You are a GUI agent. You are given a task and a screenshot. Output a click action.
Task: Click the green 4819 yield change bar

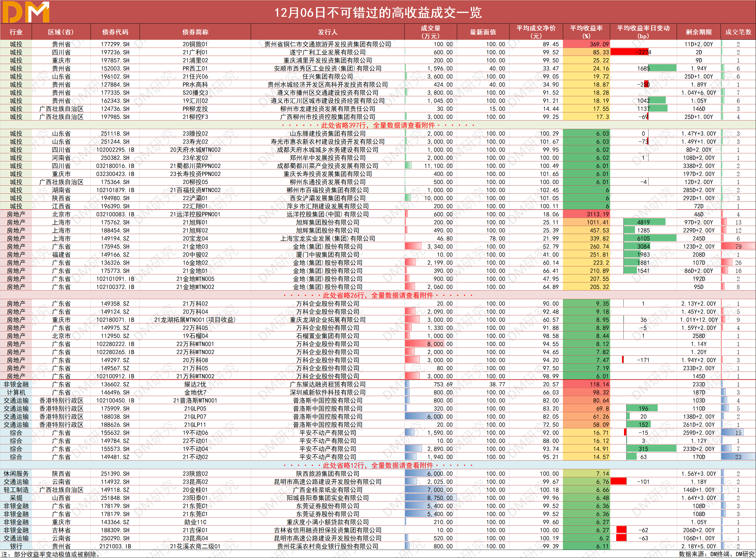[x=644, y=223]
